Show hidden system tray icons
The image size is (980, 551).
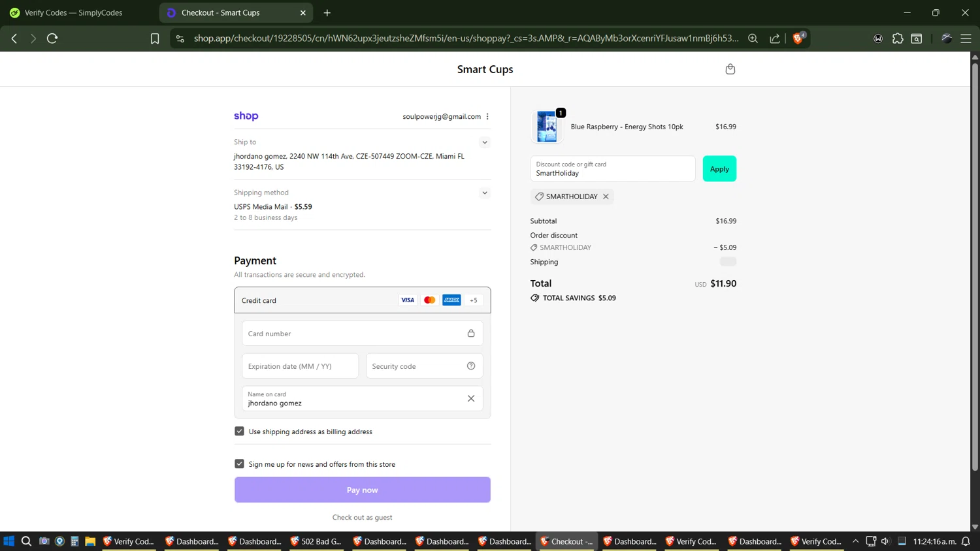pyautogui.click(x=855, y=541)
